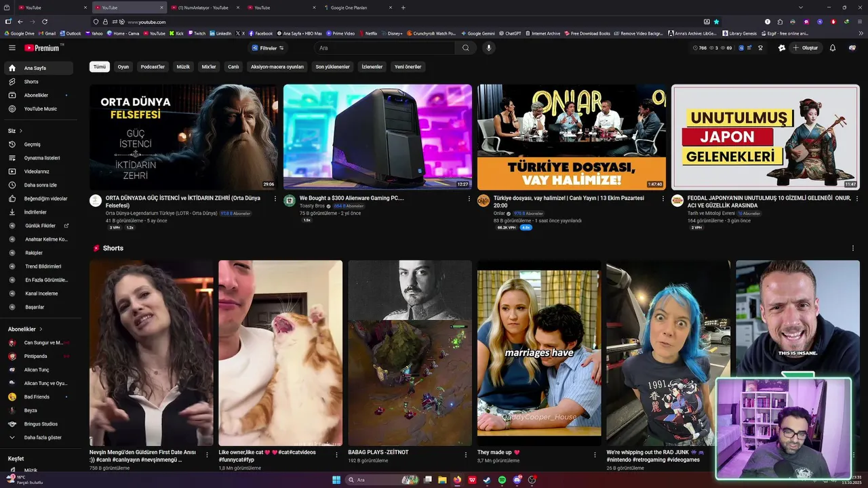Click the browser reload button
This screenshot has width=868, height=488.
click(45, 22)
